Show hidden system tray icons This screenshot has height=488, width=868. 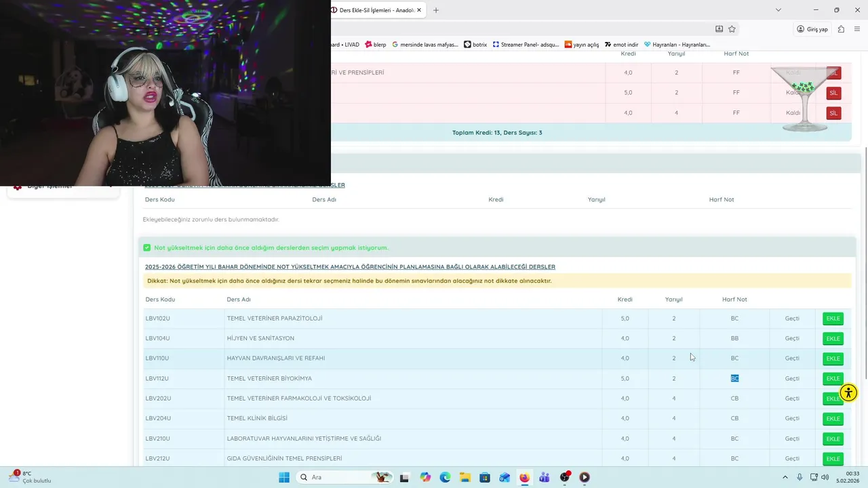pos(785,477)
